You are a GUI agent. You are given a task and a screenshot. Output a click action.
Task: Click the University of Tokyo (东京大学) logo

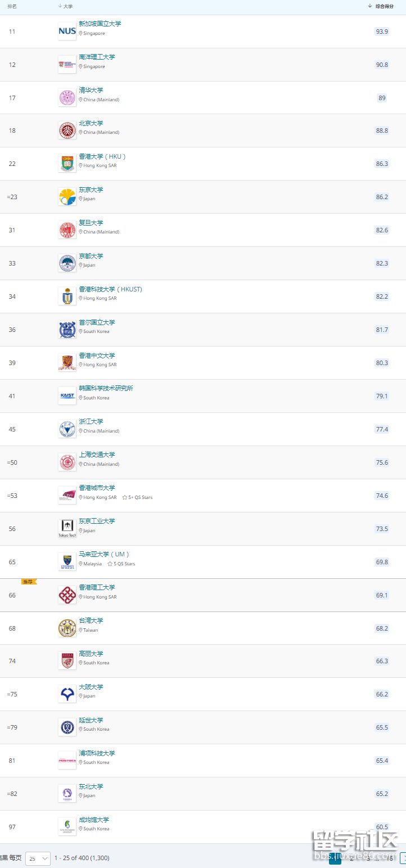tap(67, 197)
